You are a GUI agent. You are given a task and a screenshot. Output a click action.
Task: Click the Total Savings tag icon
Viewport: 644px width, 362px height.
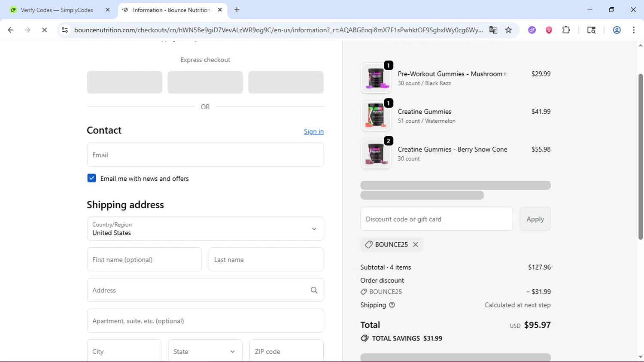coord(365,338)
